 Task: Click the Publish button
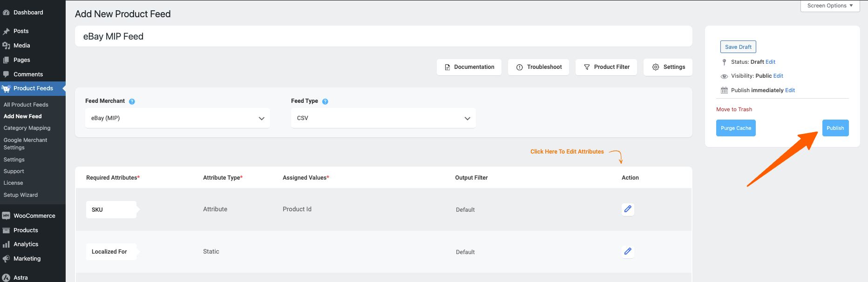[835, 128]
